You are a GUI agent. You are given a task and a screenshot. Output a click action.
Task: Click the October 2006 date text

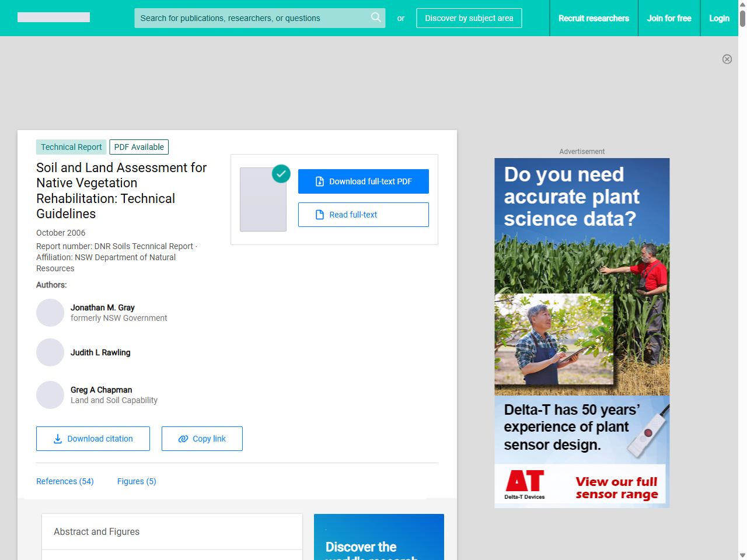click(61, 233)
